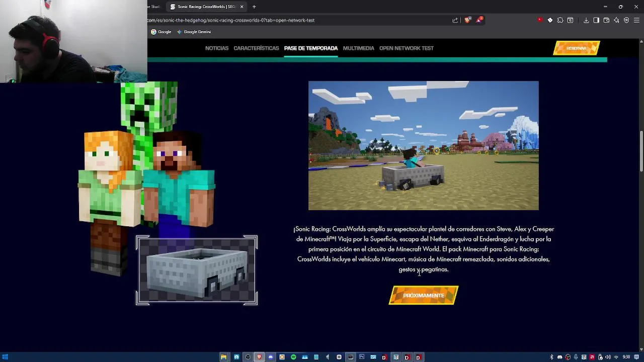This screenshot has height=362, width=644.
Task: Click the PRÓXIMAMENTE button
Action: point(424,296)
